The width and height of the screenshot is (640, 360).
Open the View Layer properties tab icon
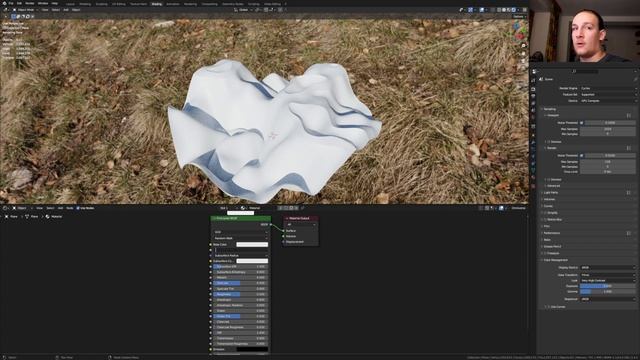533,103
